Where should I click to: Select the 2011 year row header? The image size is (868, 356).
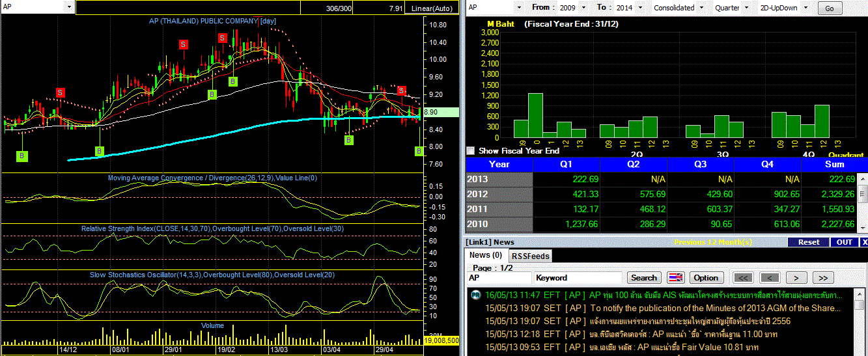(499, 209)
